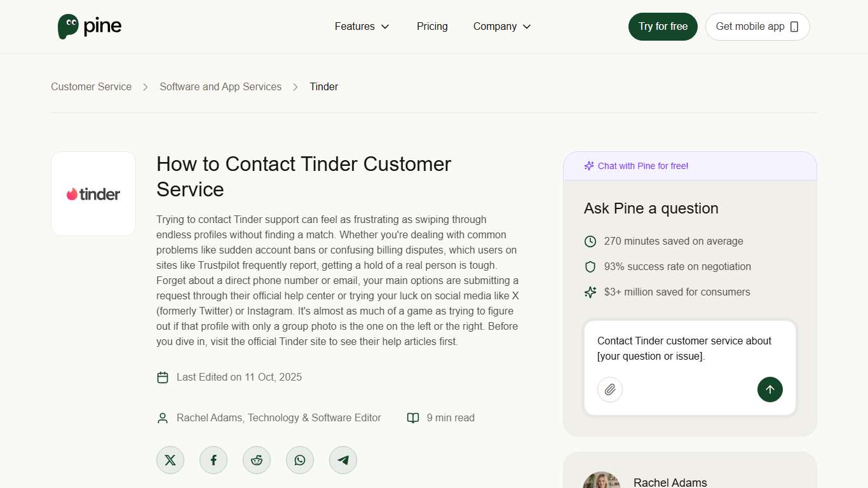
Task: Click the Get mobile app button
Action: point(757,26)
